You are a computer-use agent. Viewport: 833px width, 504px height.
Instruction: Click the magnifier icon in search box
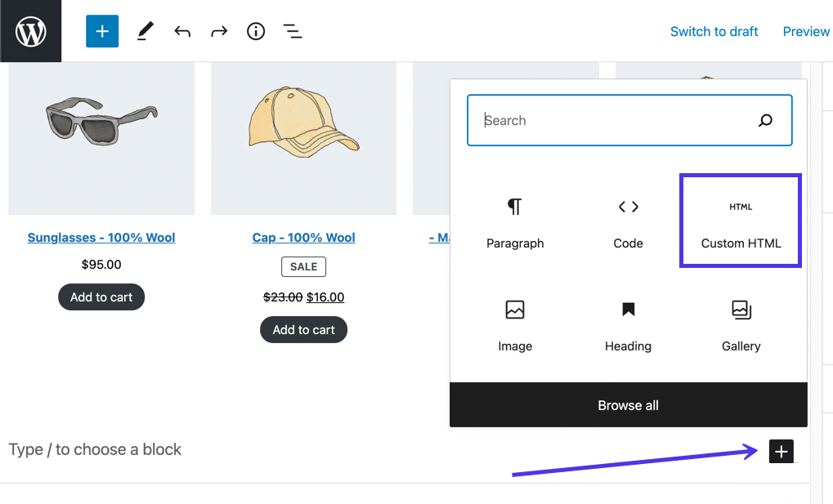click(x=765, y=121)
